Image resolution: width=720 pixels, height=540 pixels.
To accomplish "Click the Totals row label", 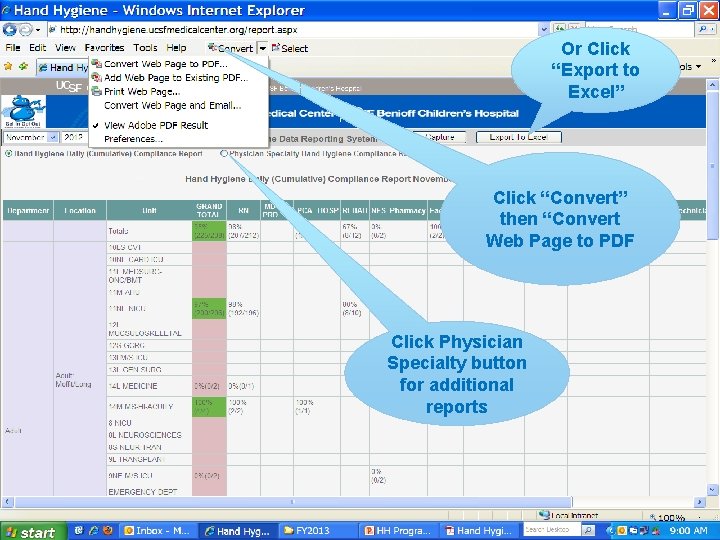I will (x=118, y=231).
